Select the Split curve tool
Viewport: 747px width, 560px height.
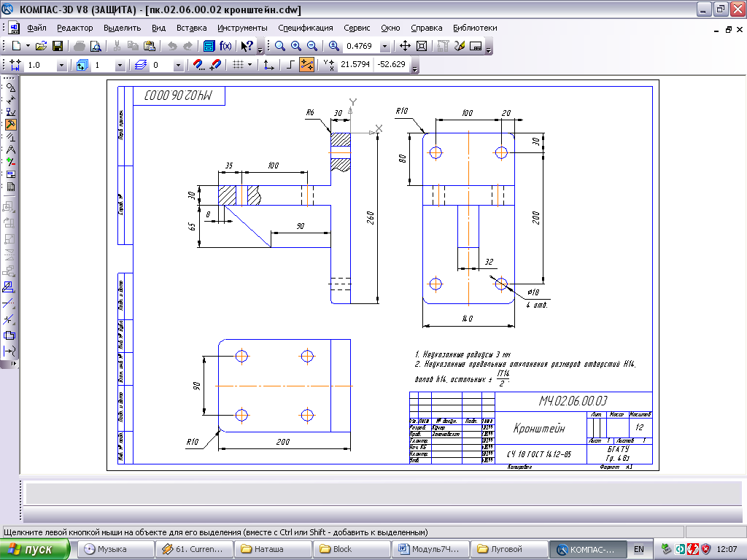pyautogui.click(x=9, y=319)
